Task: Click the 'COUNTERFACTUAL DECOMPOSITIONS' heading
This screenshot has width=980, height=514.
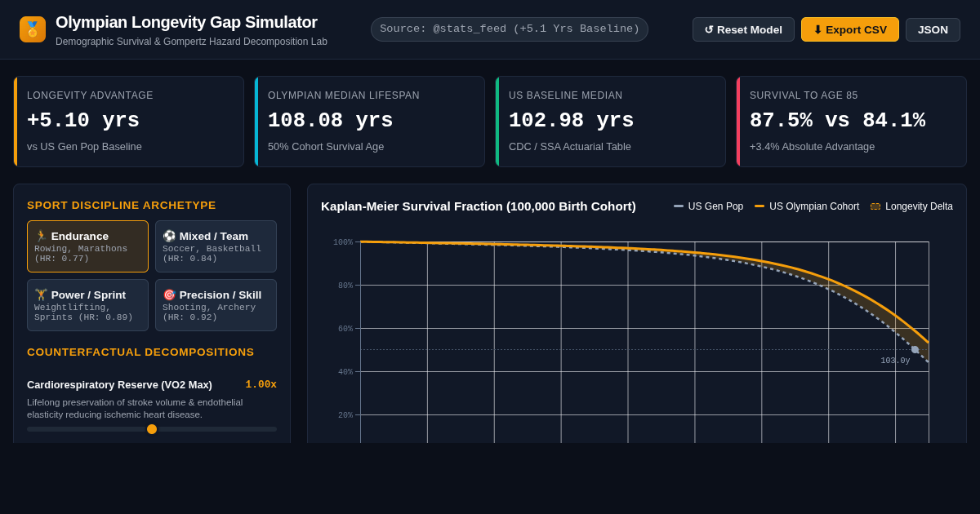Action: click(x=140, y=352)
